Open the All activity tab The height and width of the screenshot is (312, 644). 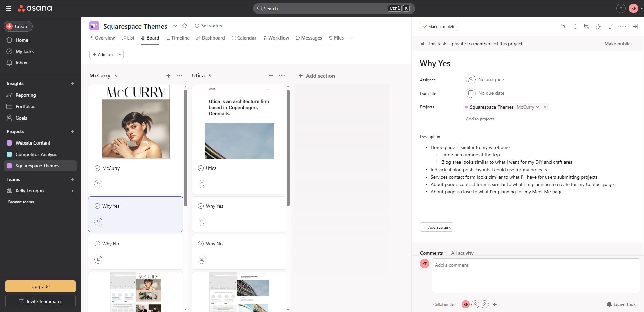(462, 253)
